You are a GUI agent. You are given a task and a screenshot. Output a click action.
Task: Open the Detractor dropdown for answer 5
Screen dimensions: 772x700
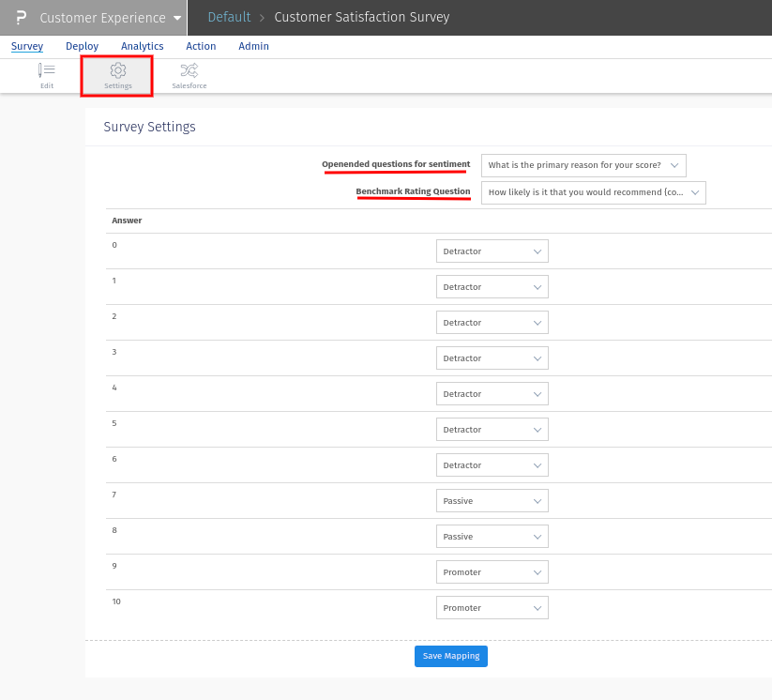[492, 429]
